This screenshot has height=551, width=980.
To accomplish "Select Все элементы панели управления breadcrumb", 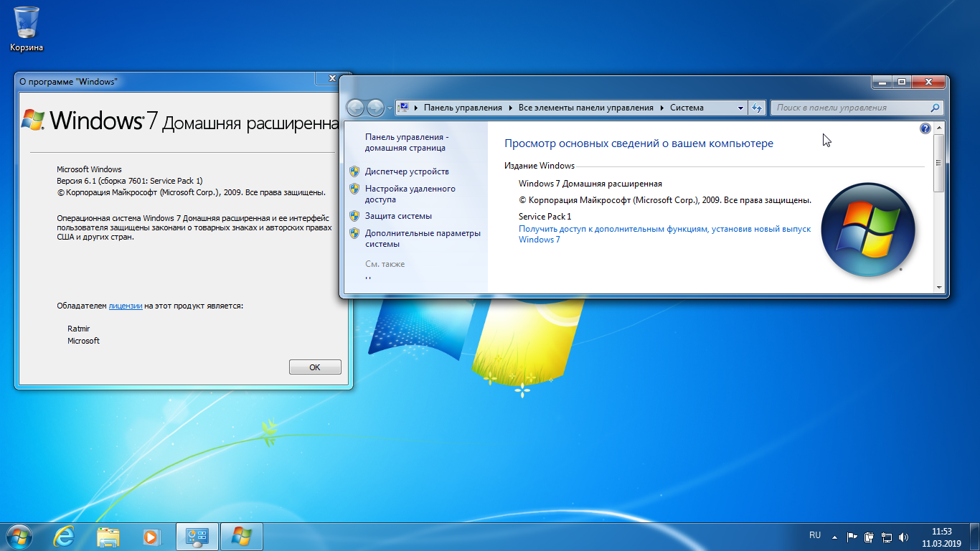I will pyautogui.click(x=586, y=108).
